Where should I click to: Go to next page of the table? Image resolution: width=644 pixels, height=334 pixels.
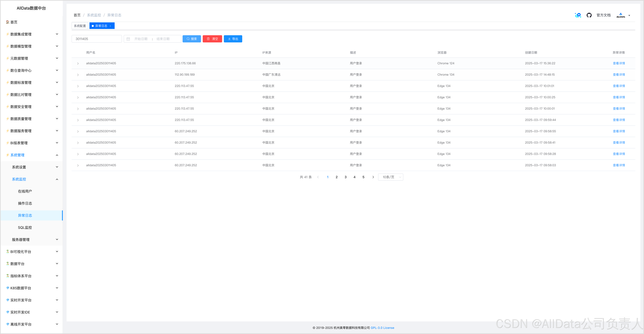(x=373, y=177)
